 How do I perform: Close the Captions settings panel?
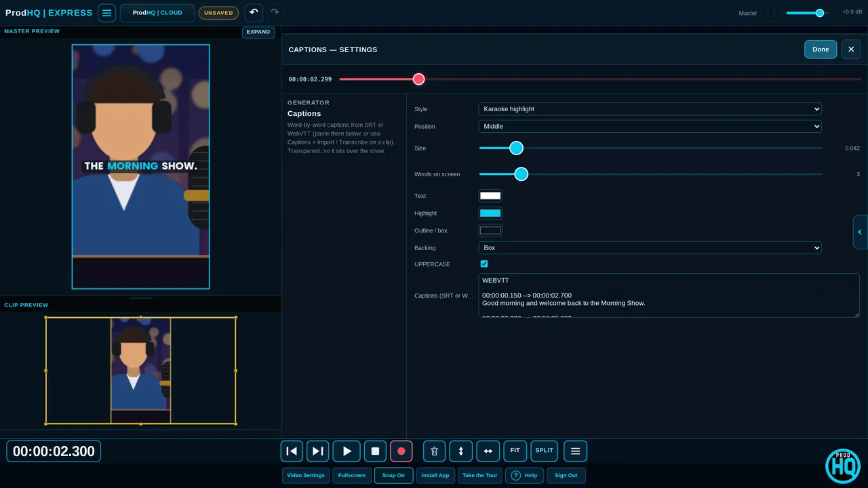point(851,49)
